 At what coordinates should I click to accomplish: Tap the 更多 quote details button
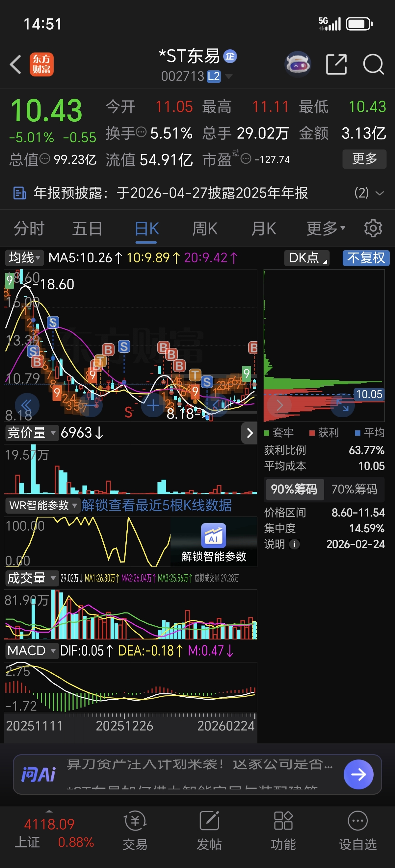click(x=364, y=159)
